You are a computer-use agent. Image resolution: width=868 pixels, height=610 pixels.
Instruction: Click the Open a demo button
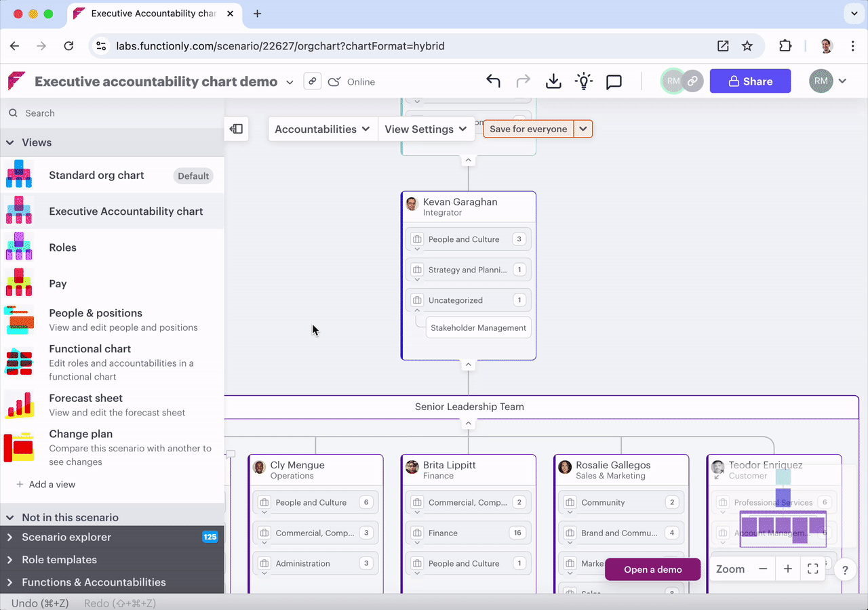pos(652,569)
